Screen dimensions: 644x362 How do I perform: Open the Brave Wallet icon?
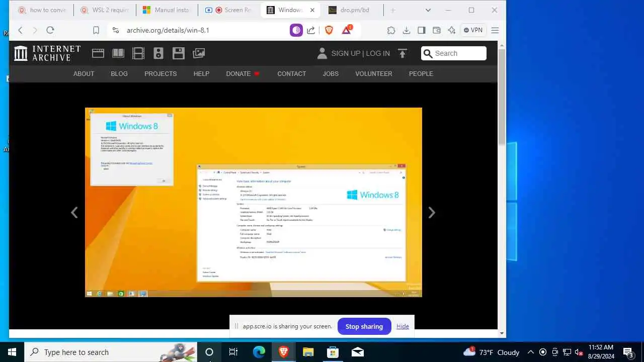[x=437, y=30]
